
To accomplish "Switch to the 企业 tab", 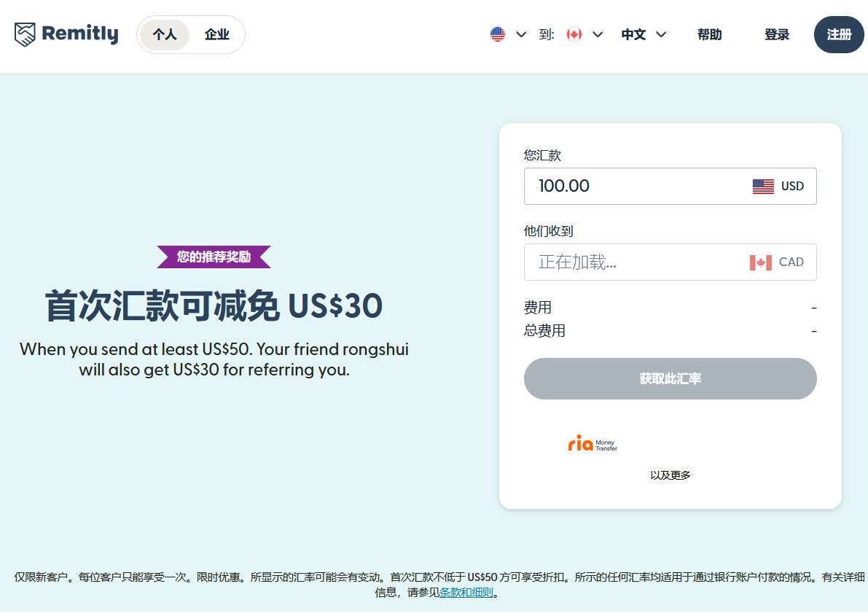I will [x=216, y=35].
